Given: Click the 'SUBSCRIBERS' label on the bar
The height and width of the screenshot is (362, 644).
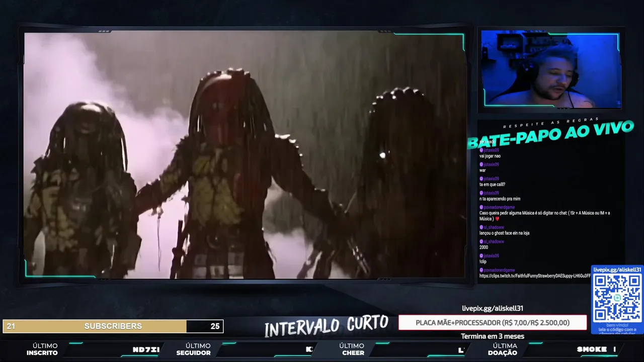Looking at the screenshot, I should (x=113, y=326).
